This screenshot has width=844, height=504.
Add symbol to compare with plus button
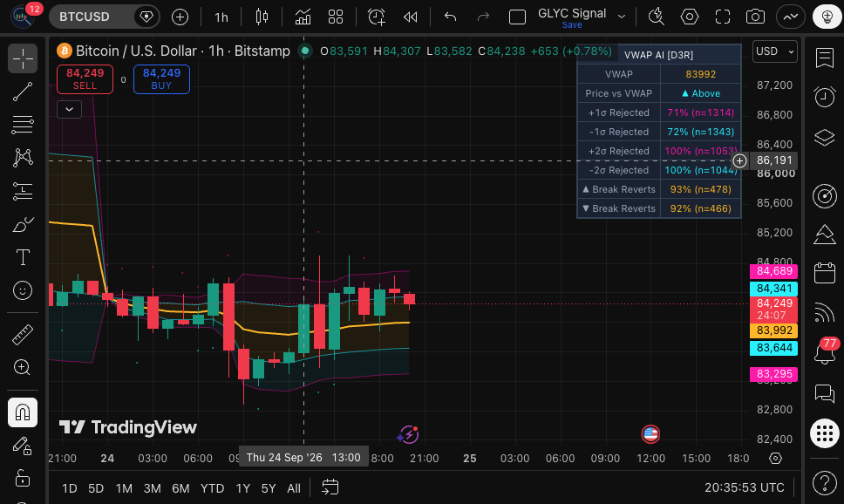(180, 17)
